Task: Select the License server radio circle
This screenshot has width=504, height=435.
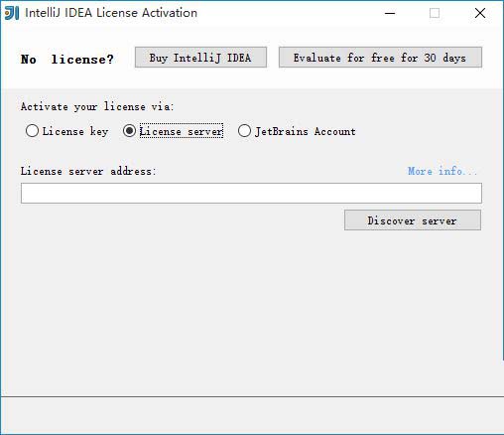Action: [129, 131]
